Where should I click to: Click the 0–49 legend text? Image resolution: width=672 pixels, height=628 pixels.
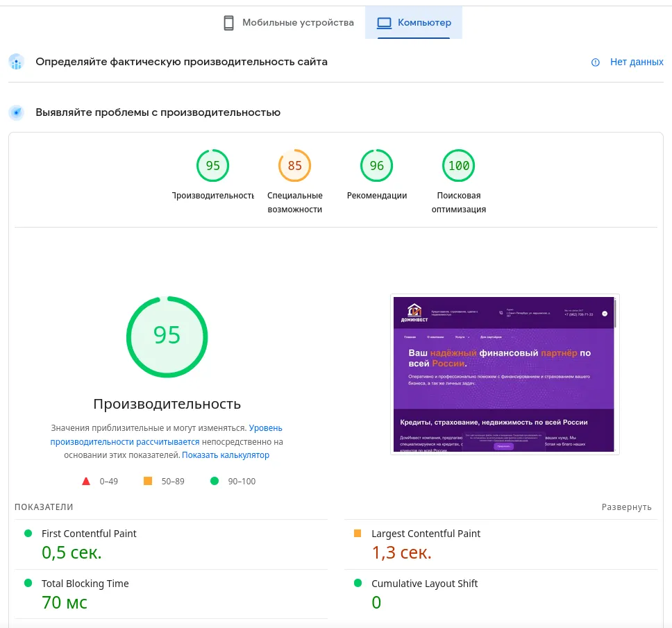[109, 482]
